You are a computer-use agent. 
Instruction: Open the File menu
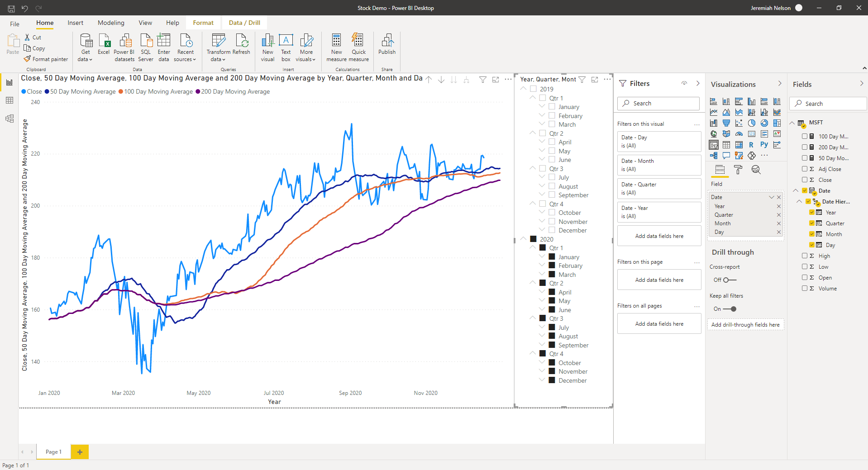coord(15,24)
